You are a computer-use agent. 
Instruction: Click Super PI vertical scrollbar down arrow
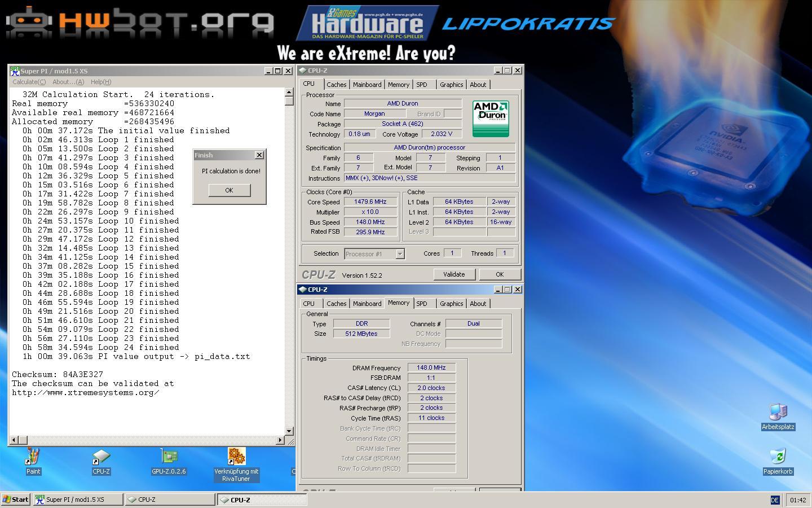tap(289, 431)
